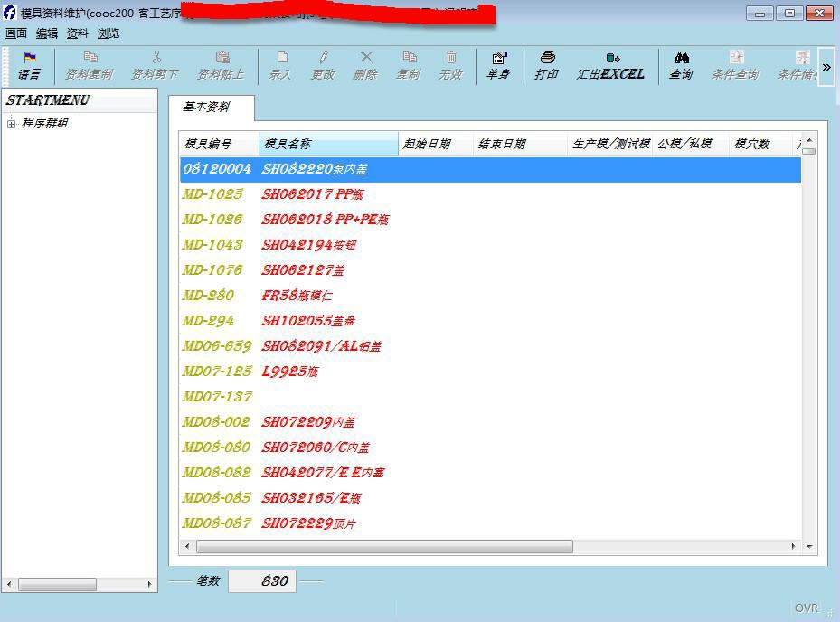
Task: Open the 单身 (detail) view icon
Action: click(498, 65)
